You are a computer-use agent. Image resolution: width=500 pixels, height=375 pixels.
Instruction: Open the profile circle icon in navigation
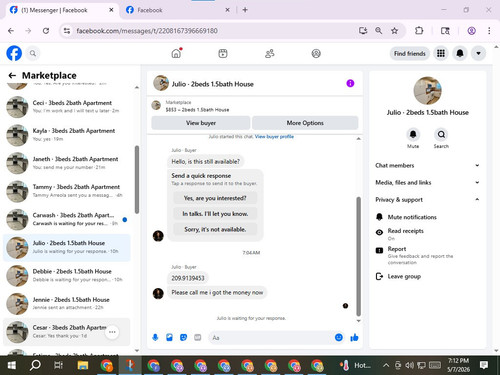coord(316,53)
